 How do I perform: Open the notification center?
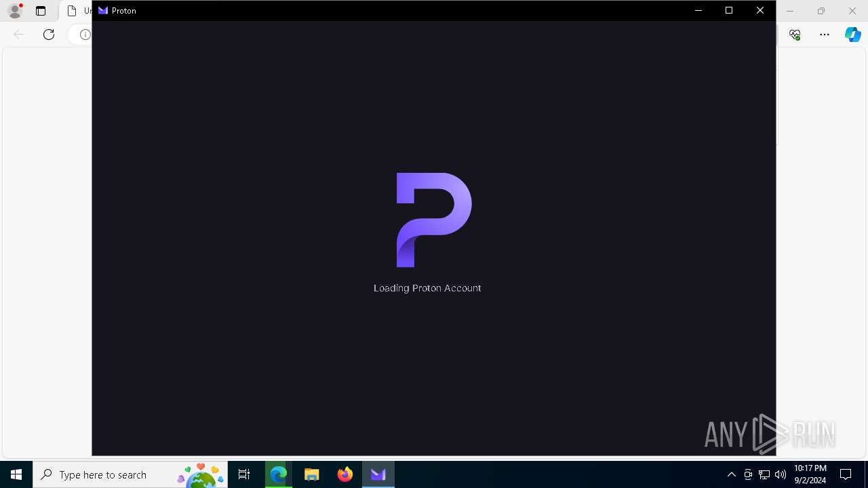(x=846, y=474)
